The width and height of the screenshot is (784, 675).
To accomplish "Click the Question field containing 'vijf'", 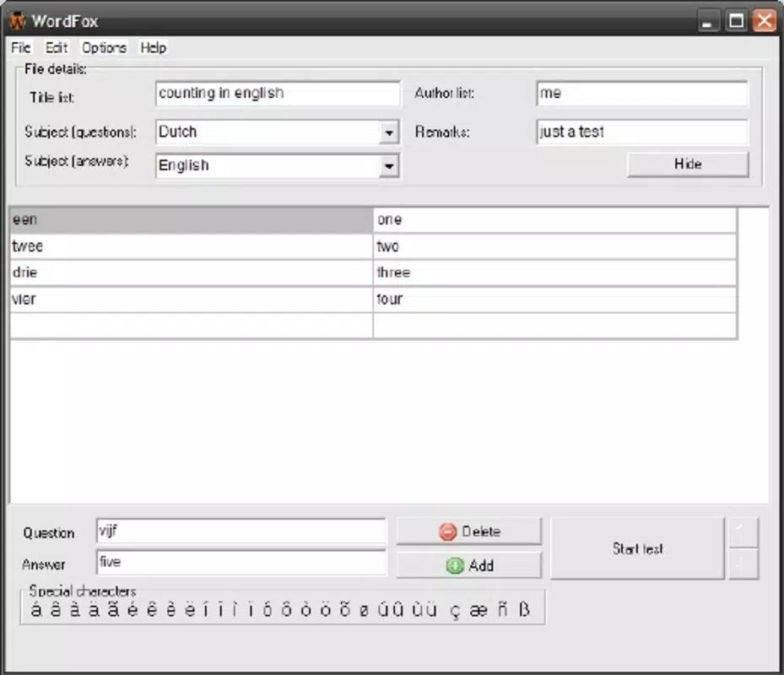I will 241,531.
